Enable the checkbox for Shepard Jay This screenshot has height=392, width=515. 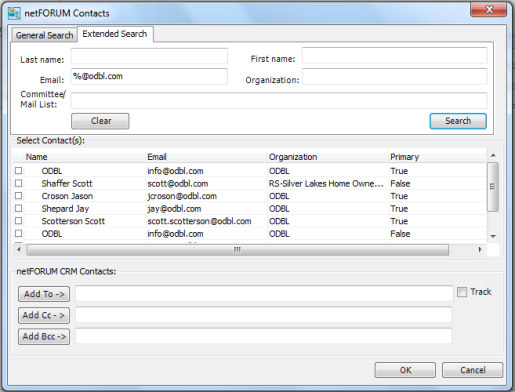[x=19, y=208]
